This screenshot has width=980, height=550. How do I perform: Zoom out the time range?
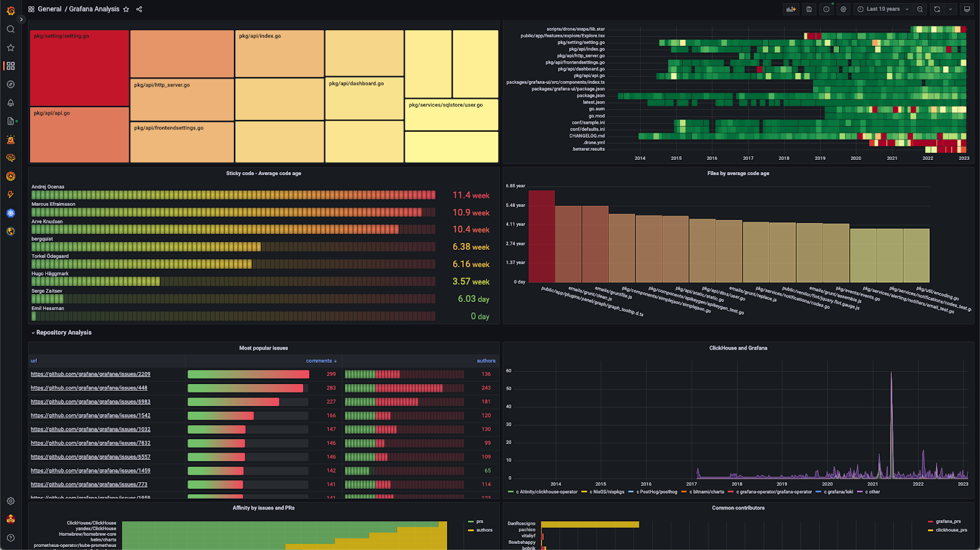coord(920,9)
